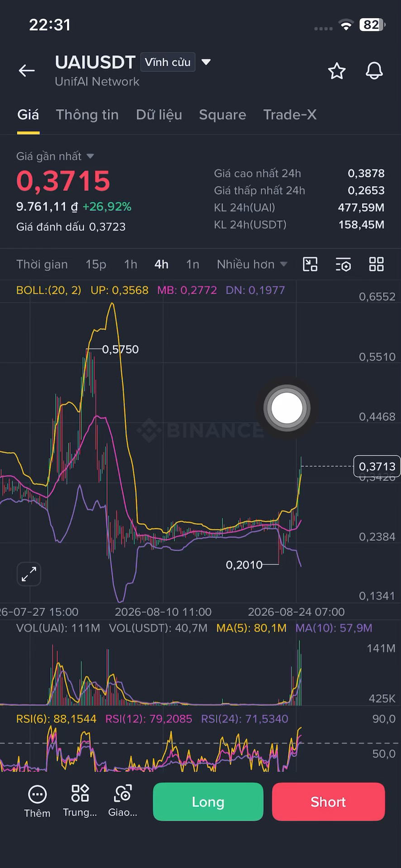Tap the 9.761,11 ₫ converted price
401x868 pixels.
pos(47,207)
